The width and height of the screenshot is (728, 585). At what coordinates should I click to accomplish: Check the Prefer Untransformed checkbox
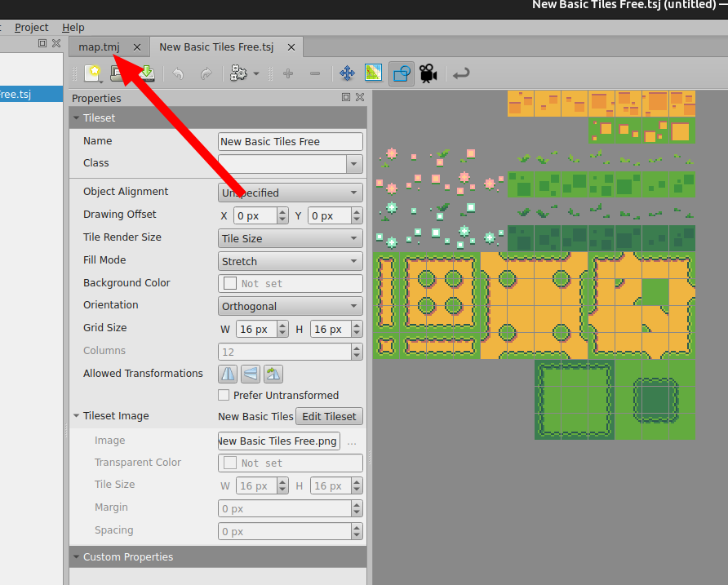coord(224,393)
